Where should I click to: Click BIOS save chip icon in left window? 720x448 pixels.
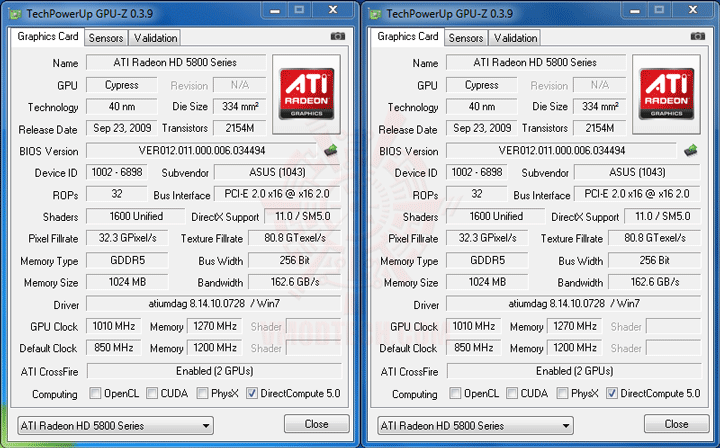[x=330, y=150]
